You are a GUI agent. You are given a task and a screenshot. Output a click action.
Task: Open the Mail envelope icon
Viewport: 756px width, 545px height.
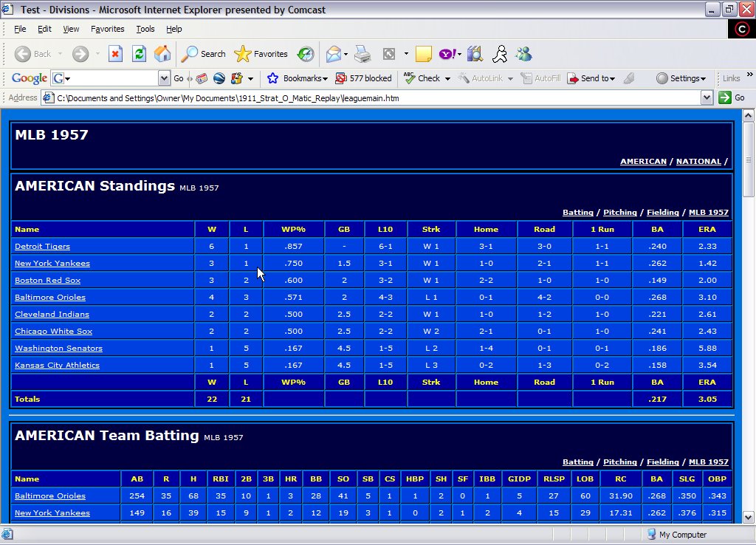333,54
